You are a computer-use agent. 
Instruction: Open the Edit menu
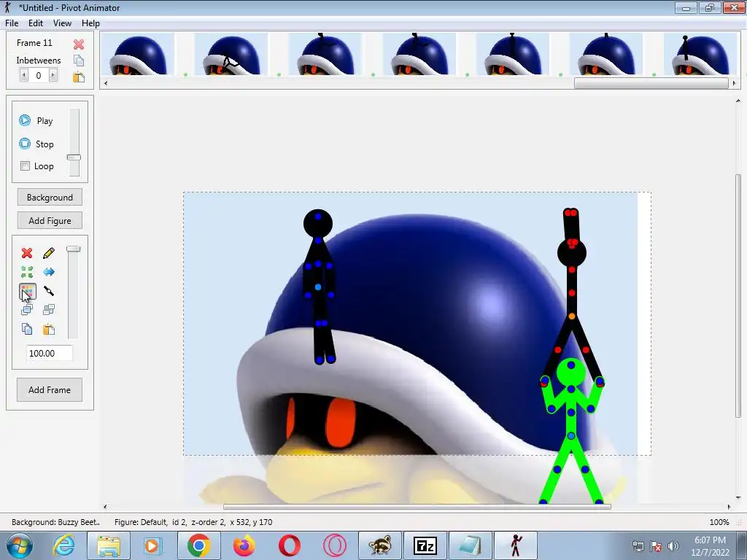pos(35,23)
